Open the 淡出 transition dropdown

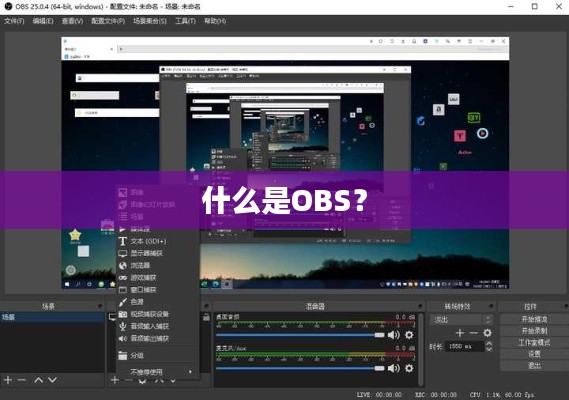point(461,320)
